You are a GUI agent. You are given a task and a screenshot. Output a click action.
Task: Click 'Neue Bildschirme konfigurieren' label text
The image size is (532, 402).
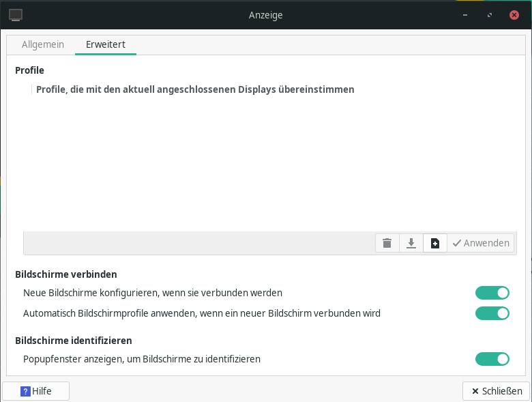[x=153, y=293]
